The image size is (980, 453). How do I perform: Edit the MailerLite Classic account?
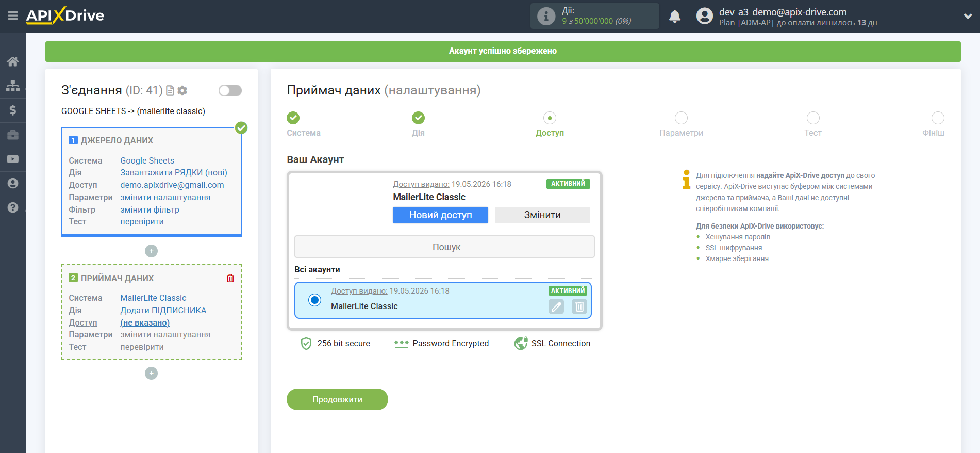click(x=556, y=307)
